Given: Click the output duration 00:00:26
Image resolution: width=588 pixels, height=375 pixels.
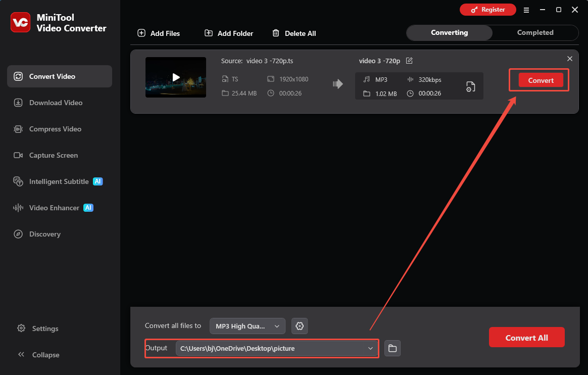Looking at the screenshot, I should (430, 93).
